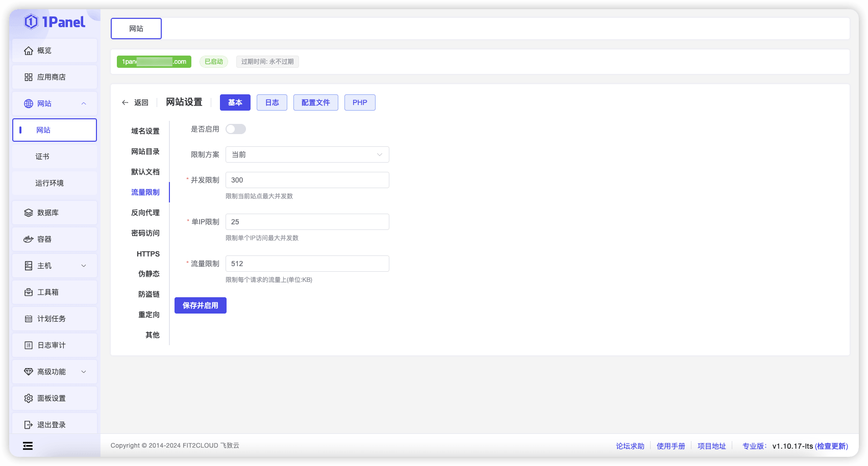Open the 计划任务 scheduled tasks section
This screenshot has width=868, height=466.
51,319
